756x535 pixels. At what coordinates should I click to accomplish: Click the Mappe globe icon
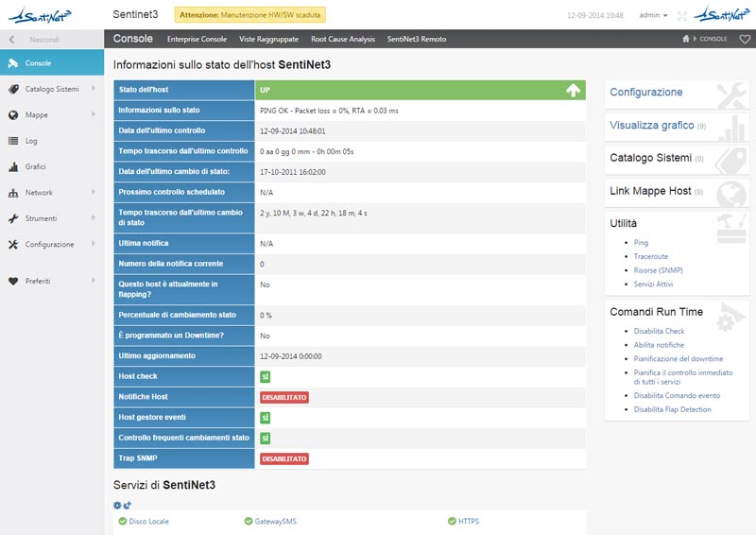pos(13,114)
